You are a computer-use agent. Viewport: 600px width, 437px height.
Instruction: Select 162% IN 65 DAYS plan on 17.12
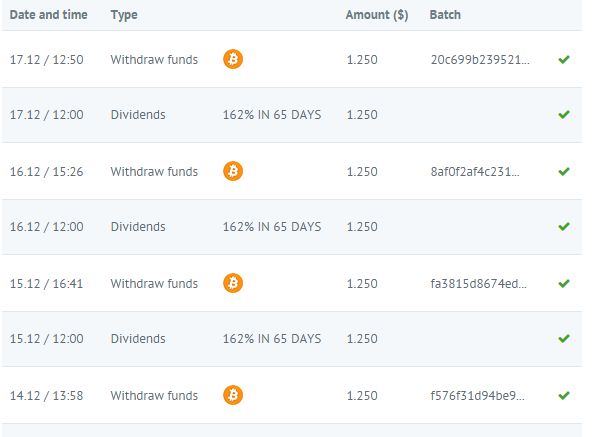(x=271, y=115)
